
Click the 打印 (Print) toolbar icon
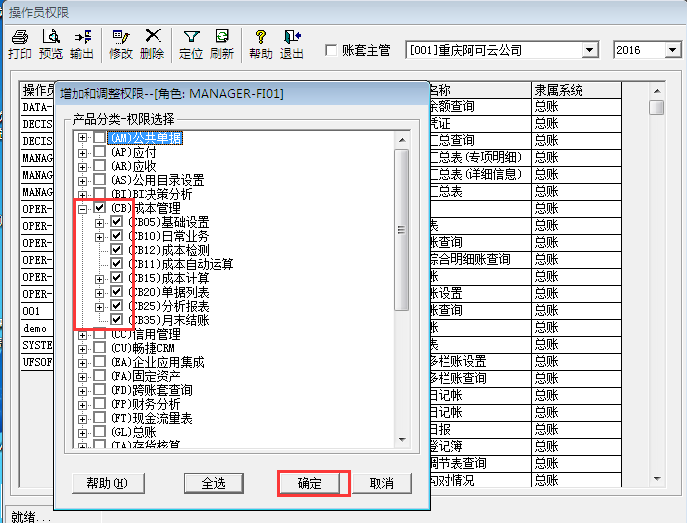pyautogui.click(x=19, y=44)
